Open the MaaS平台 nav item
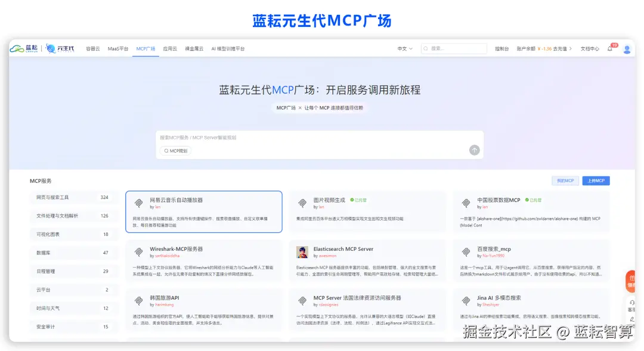This screenshot has width=644, height=351. tap(118, 48)
